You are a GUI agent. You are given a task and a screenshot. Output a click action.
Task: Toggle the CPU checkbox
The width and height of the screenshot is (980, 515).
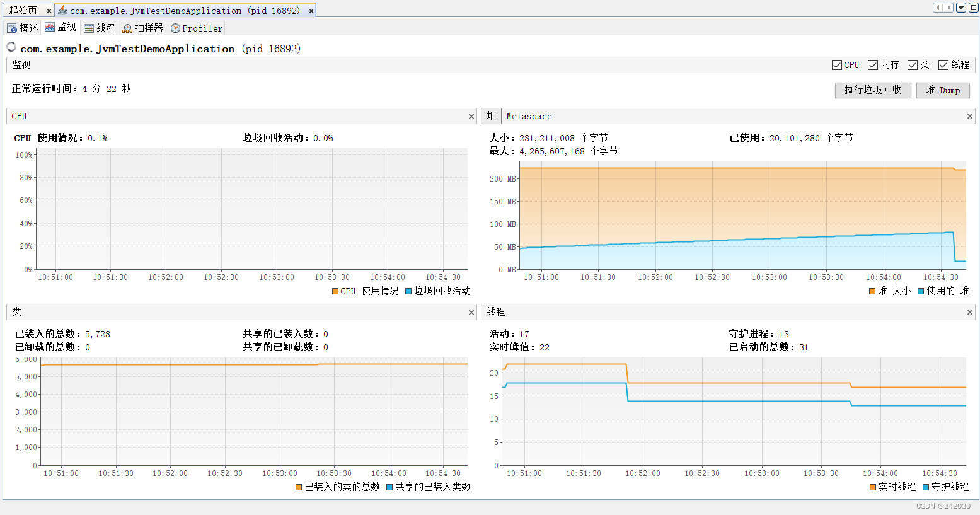pyautogui.click(x=837, y=65)
